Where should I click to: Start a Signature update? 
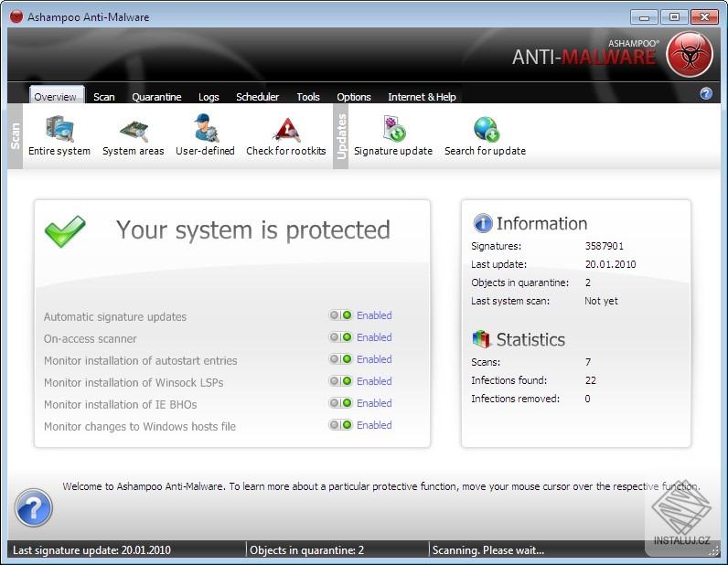[x=393, y=135]
